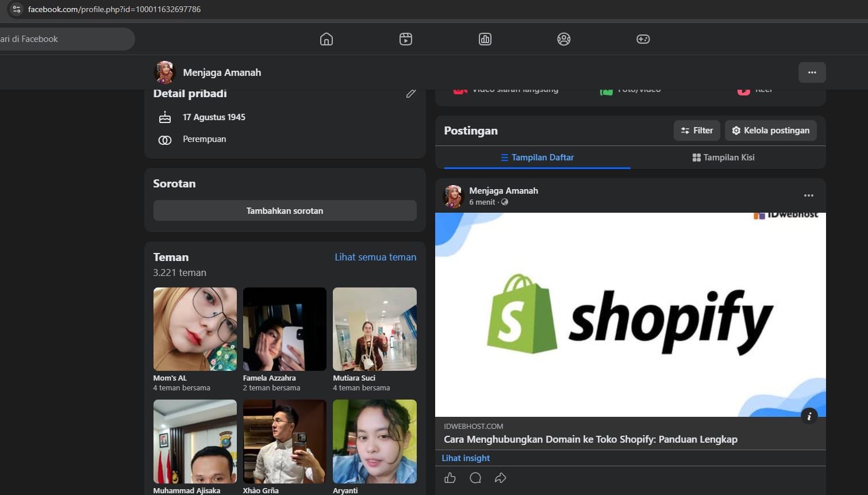This screenshot has width=868, height=495.
Task: Open the Lihat semua teman link
Action: point(376,257)
